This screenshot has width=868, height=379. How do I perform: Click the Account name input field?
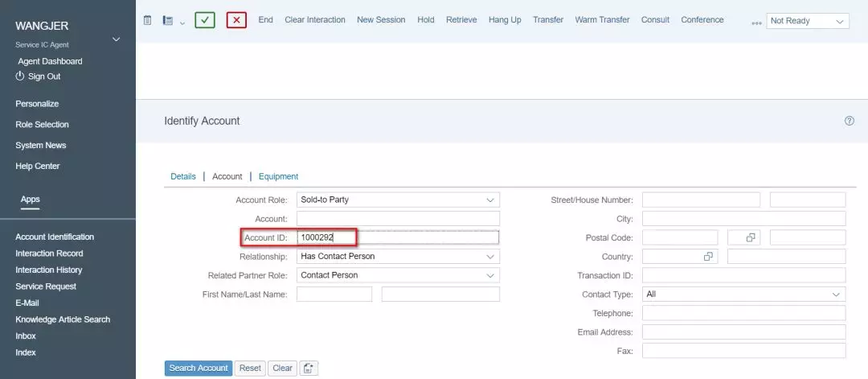pyautogui.click(x=398, y=218)
